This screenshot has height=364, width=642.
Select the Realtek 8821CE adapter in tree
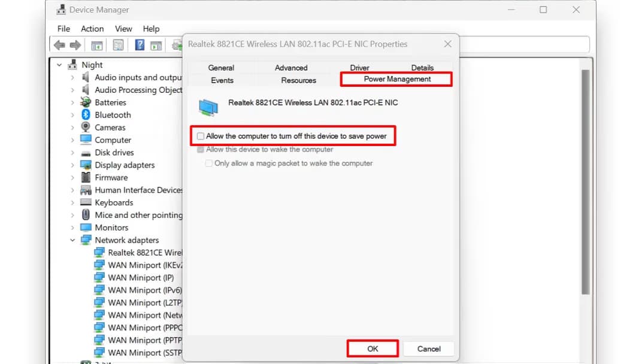point(144,253)
